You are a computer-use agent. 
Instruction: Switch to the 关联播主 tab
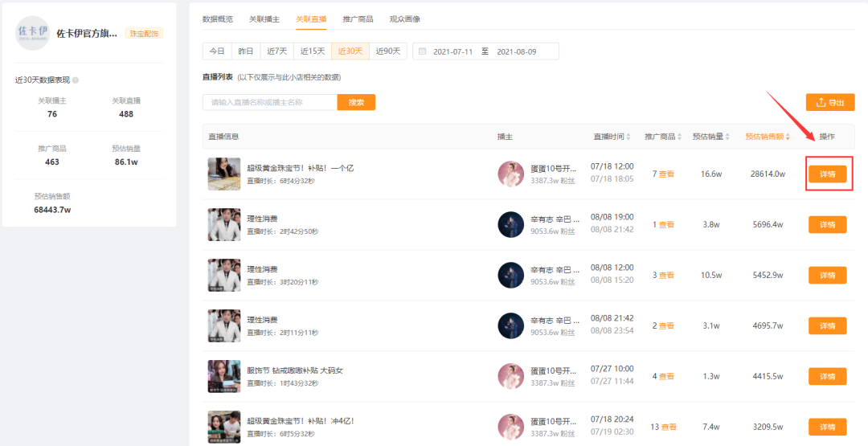click(264, 18)
